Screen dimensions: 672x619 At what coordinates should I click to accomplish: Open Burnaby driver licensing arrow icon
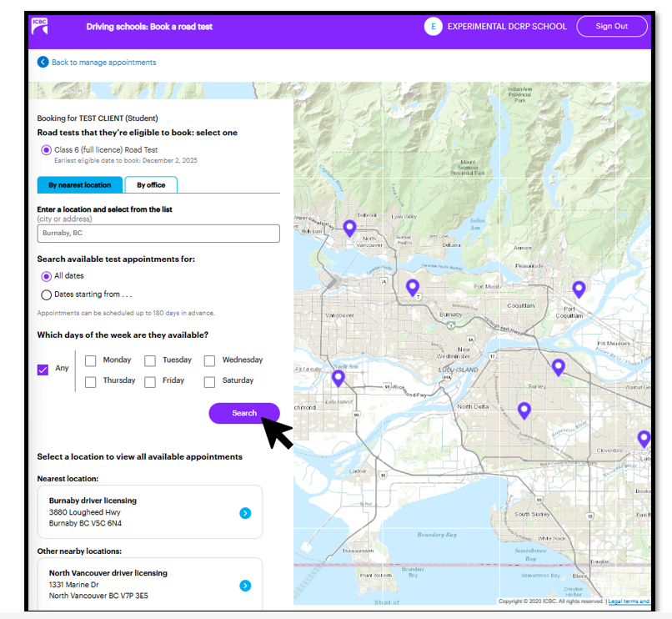(x=245, y=513)
